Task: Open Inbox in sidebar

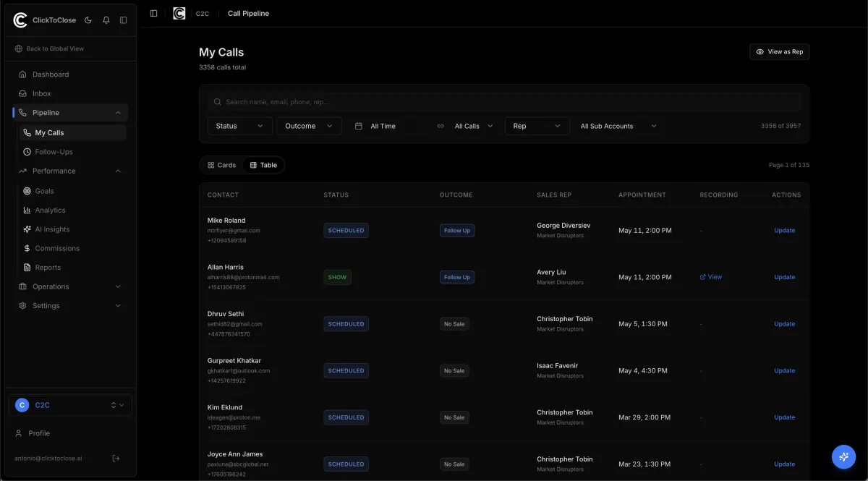Action: 70,93
